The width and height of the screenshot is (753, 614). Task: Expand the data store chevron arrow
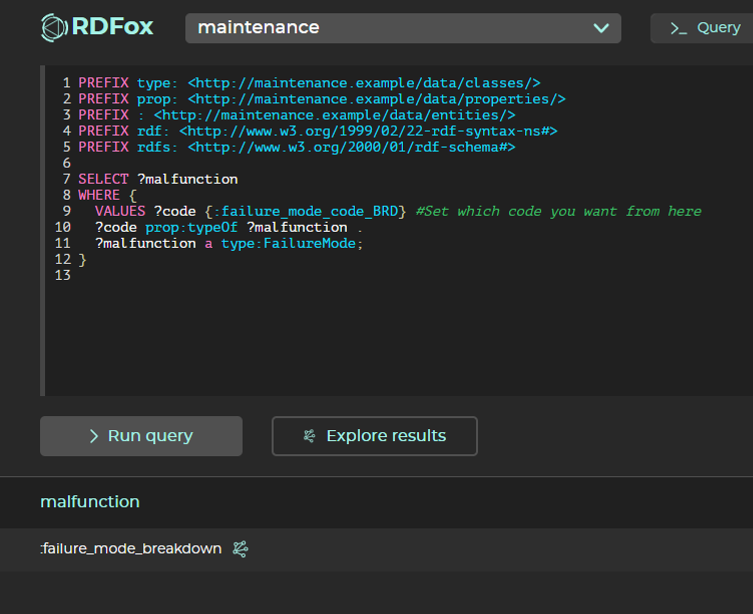[x=601, y=28]
